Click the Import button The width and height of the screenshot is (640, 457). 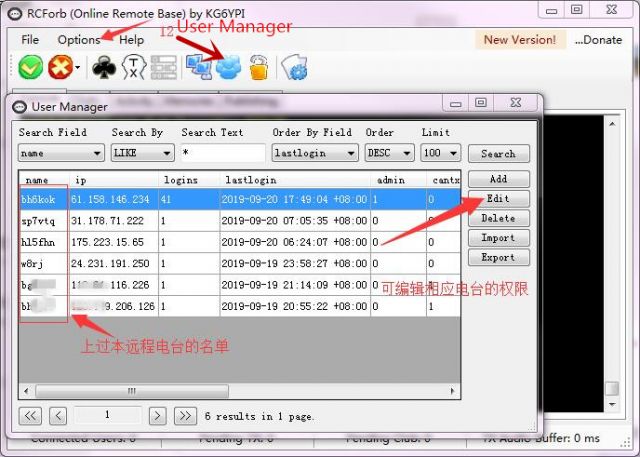499,238
